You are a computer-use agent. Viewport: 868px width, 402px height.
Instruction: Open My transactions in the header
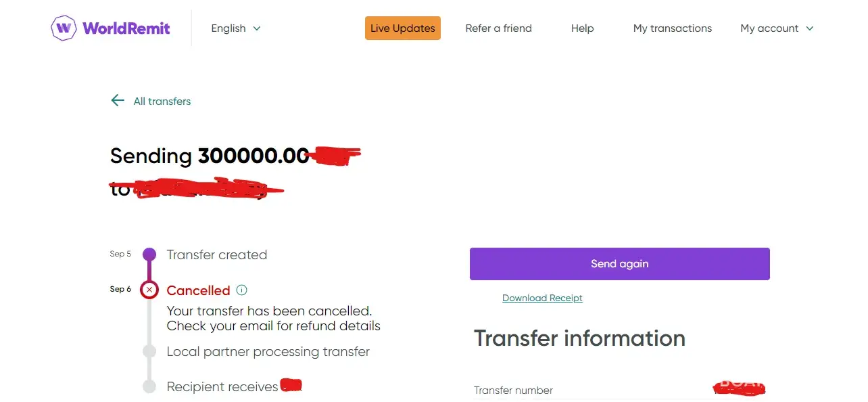tap(673, 28)
